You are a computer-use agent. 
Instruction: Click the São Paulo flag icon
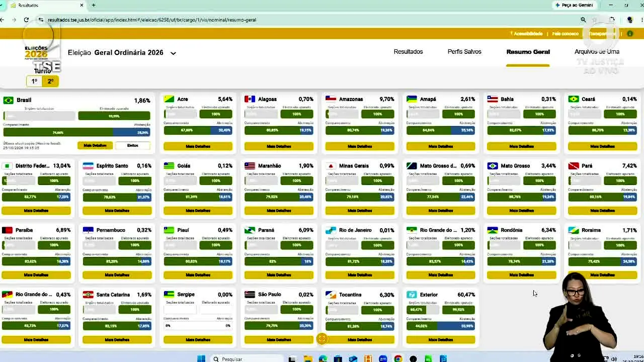[x=250, y=294]
